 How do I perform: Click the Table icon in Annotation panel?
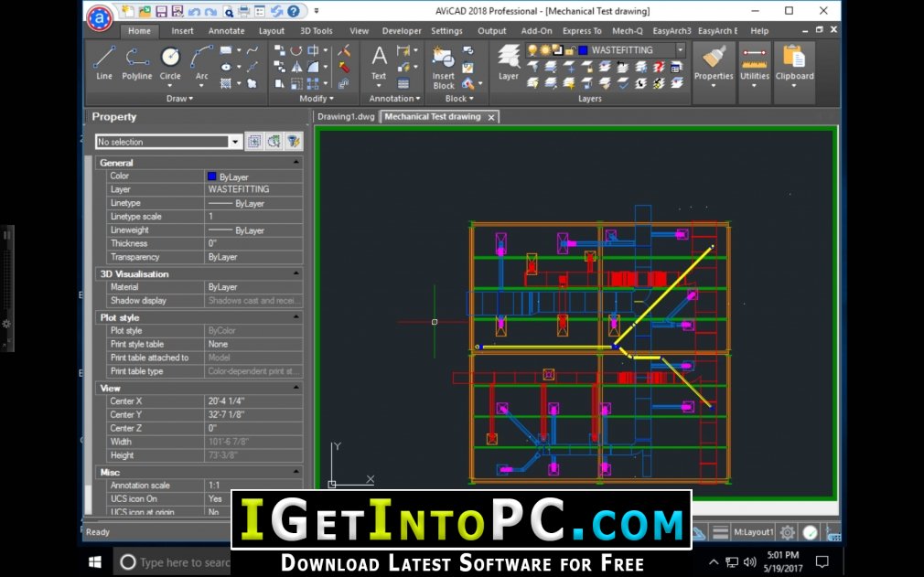pos(403,83)
